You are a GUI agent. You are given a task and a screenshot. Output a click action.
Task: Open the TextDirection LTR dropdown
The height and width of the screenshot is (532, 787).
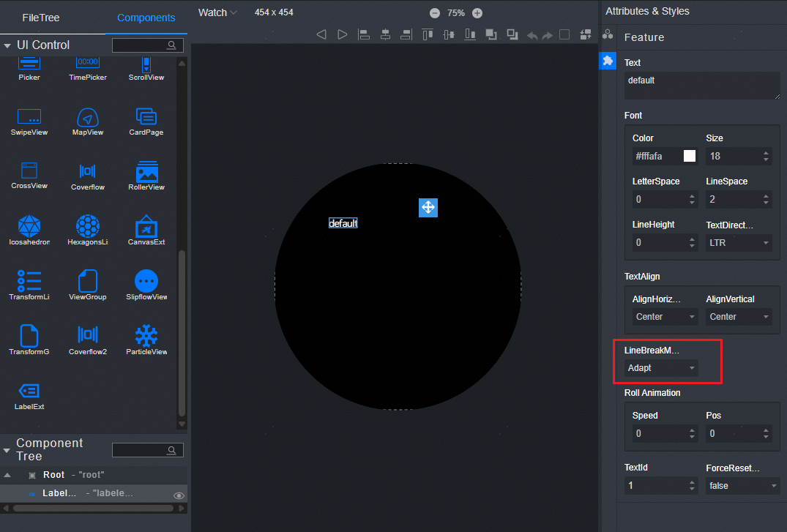[x=739, y=242]
